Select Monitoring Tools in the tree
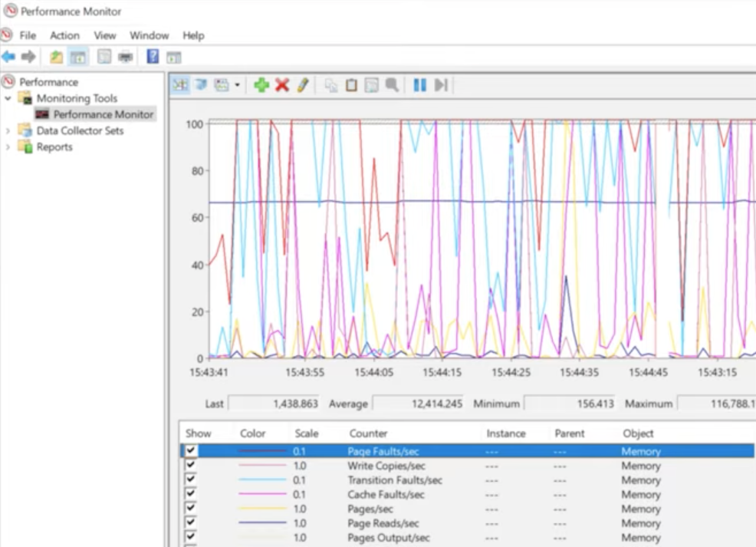This screenshot has height=547, width=756. (77, 98)
